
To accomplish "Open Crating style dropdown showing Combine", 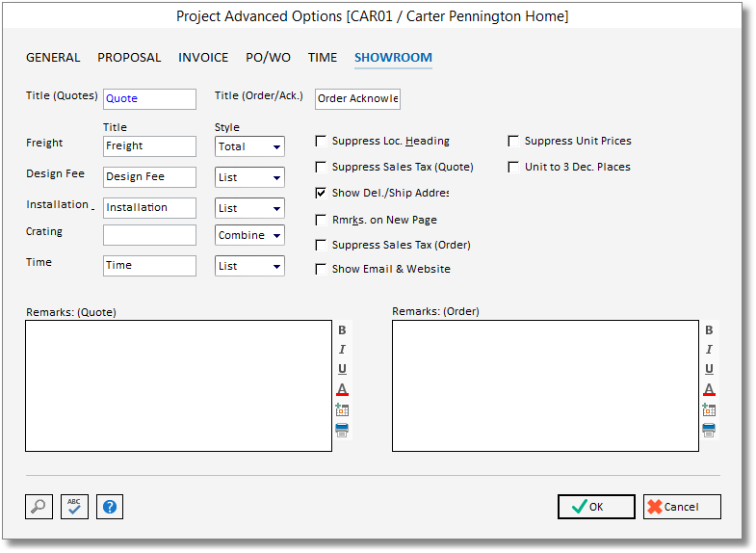I will pos(249,235).
